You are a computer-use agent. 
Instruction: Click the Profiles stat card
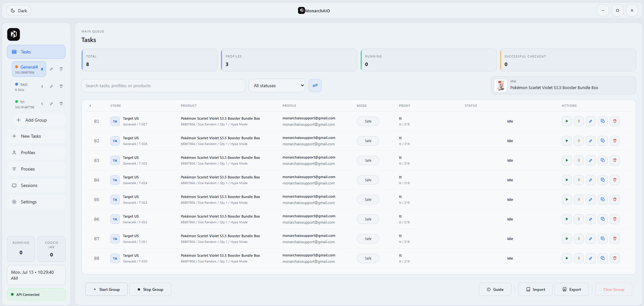pyautogui.click(x=289, y=60)
